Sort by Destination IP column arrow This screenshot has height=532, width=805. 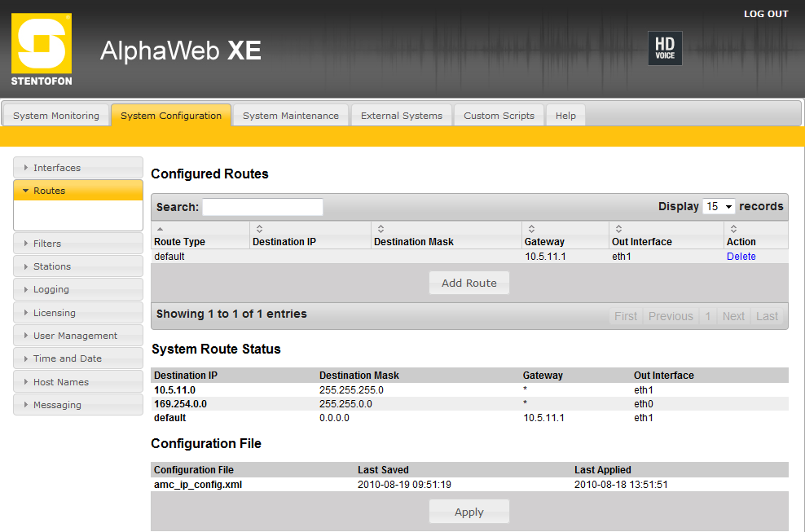[x=259, y=229]
